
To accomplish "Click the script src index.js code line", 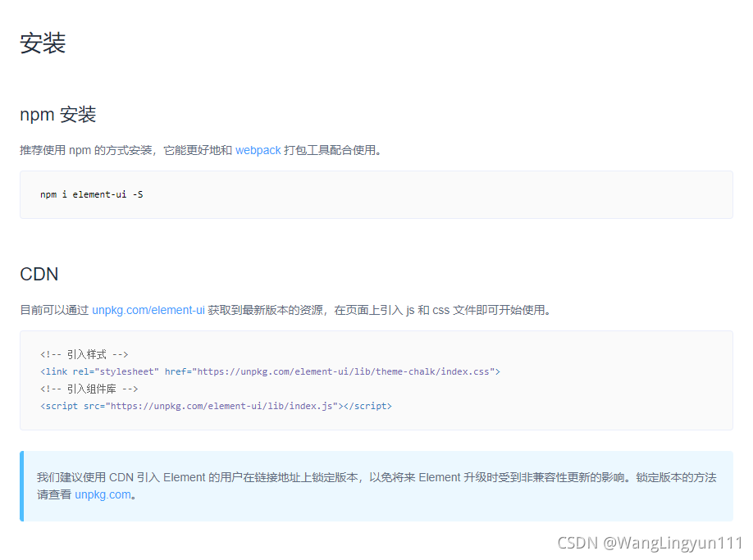I will [216, 406].
